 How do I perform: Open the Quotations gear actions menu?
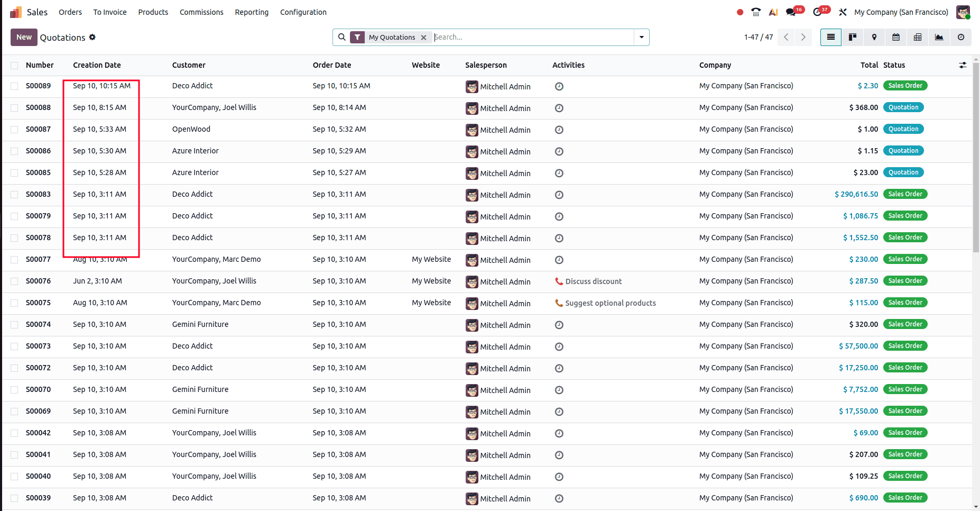click(x=93, y=37)
